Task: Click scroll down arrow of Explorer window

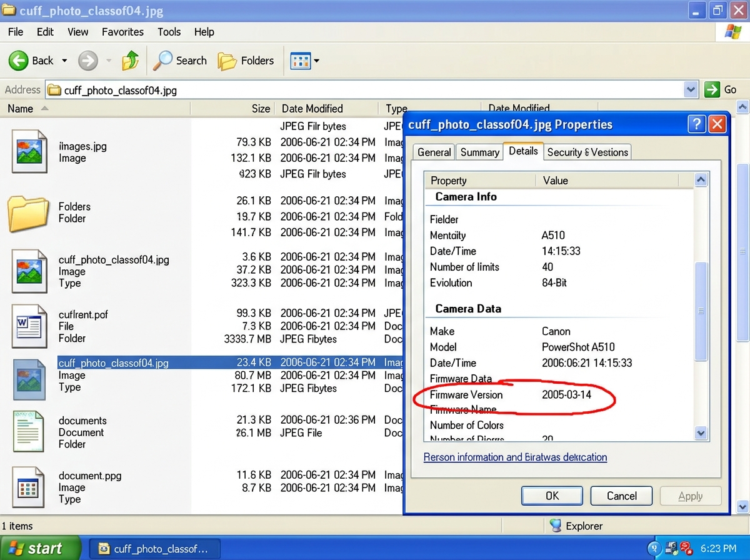Action: 742,506
